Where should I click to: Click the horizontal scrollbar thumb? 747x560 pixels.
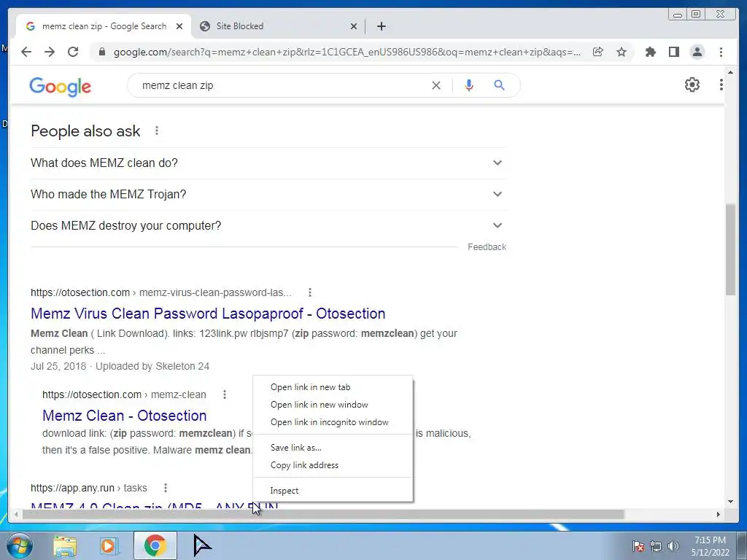[x=323, y=514]
